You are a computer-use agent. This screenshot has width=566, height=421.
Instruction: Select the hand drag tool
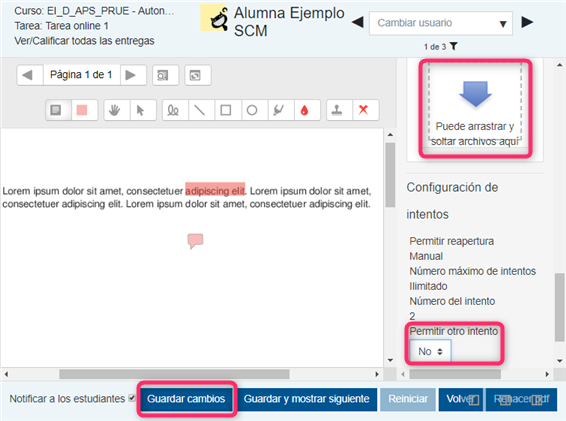(117, 110)
